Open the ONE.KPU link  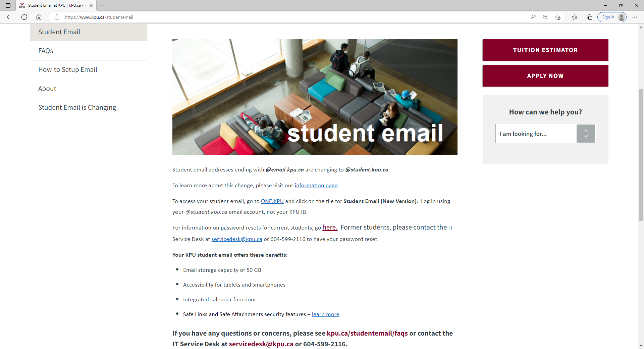(272, 201)
